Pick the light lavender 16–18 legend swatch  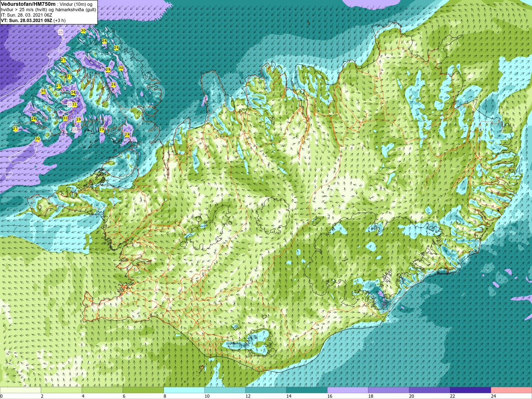point(348,390)
